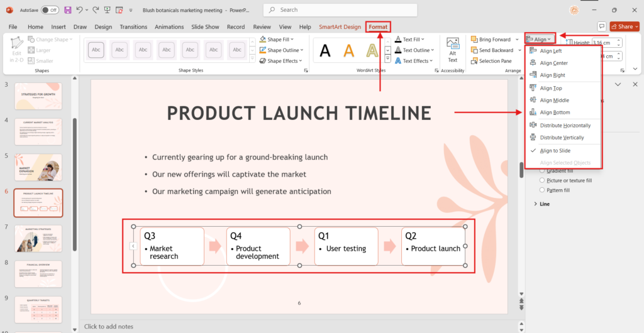Open the Selection Pane
The height and width of the screenshot is (333, 644).
(x=494, y=61)
